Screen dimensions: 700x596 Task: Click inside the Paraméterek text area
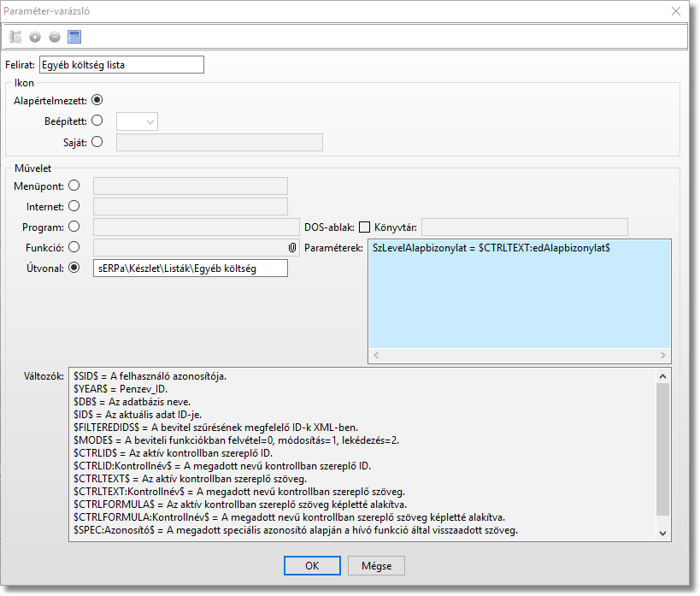tap(520, 295)
